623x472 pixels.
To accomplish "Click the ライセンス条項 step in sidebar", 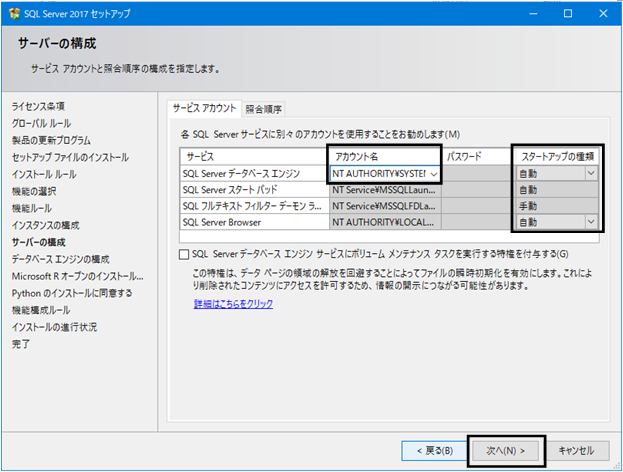I will 38,106.
